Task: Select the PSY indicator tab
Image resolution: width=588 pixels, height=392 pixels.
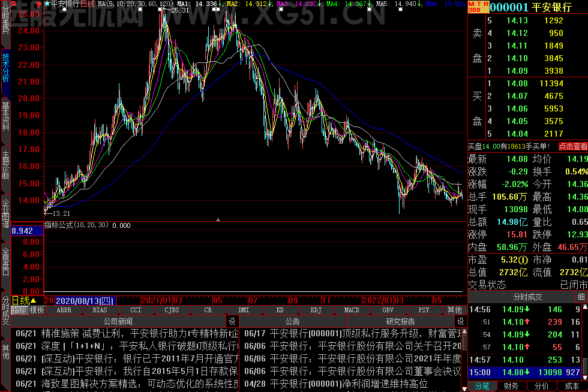Action: pos(424,310)
